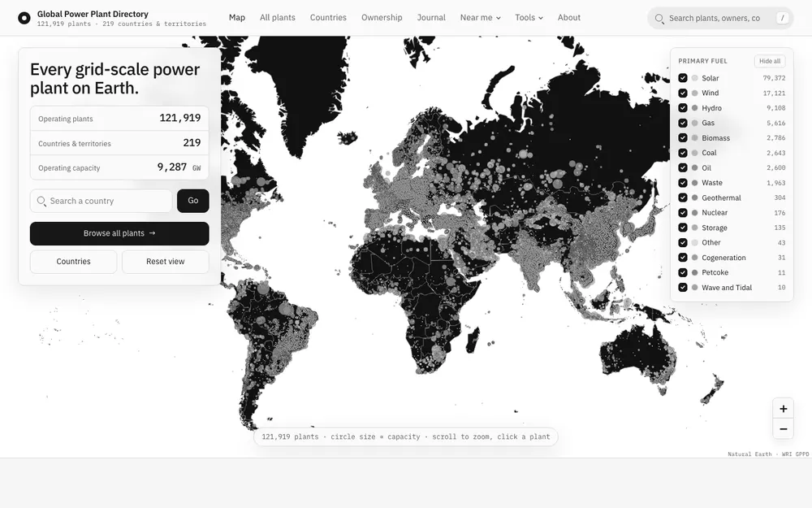812x508 pixels.
Task: Click the Countries & territories 219 value
Action: (x=192, y=142)
